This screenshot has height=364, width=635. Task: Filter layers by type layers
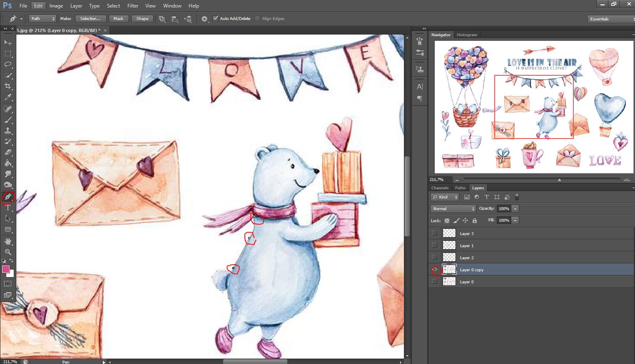(x=486, y=197)
